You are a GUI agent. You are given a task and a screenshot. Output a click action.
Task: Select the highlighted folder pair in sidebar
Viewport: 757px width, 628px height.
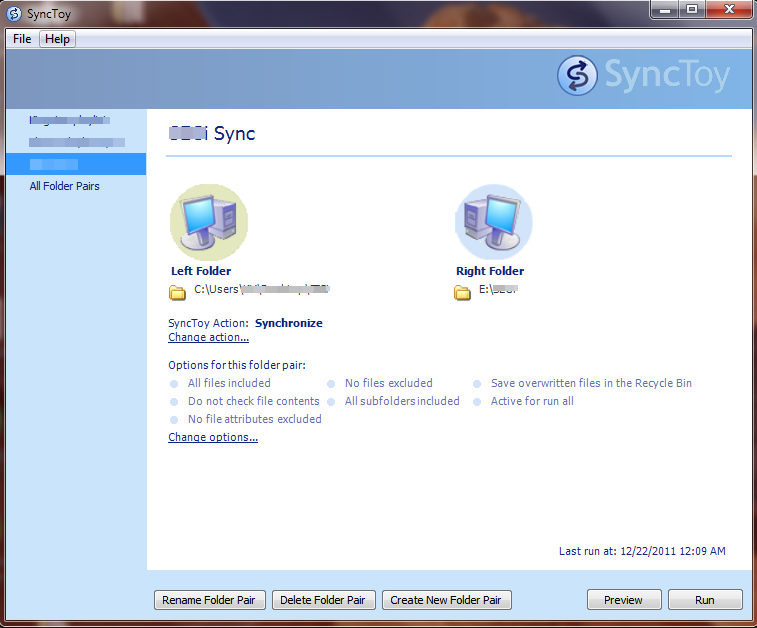(x=76, y=164)
